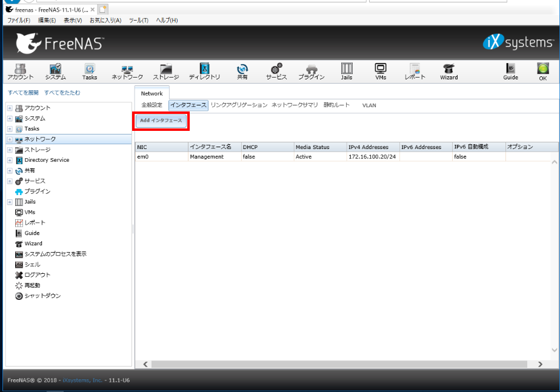The width and height of the screenshot is (560, 392).
Task: Open the ヘルプ(H) browser menu
Action: [x=167, y=21]
